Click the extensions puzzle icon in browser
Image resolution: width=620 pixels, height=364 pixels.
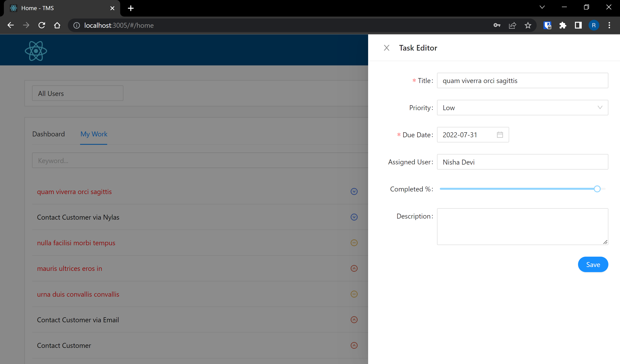[563, 25]
